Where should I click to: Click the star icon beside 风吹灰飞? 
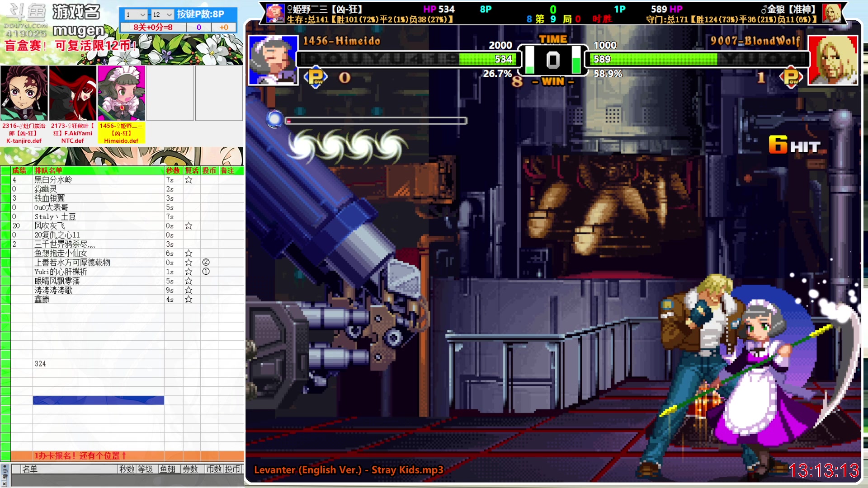click(189, 225)
